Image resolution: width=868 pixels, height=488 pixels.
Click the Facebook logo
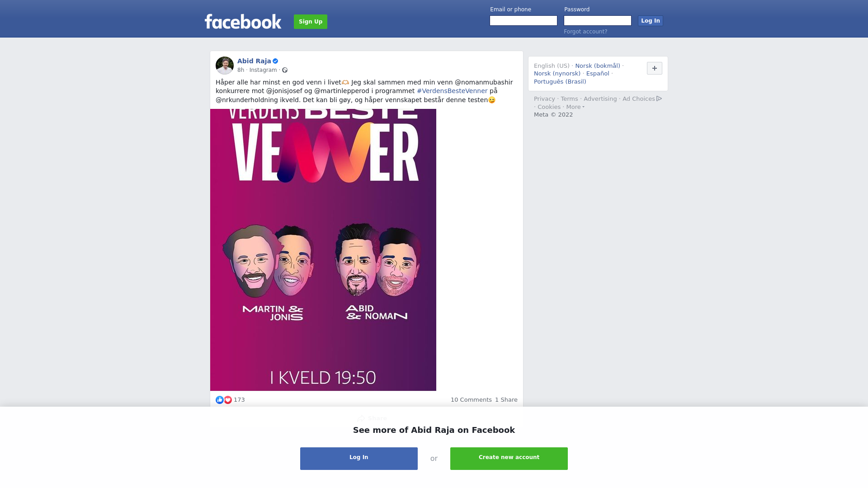coord(243,22)
